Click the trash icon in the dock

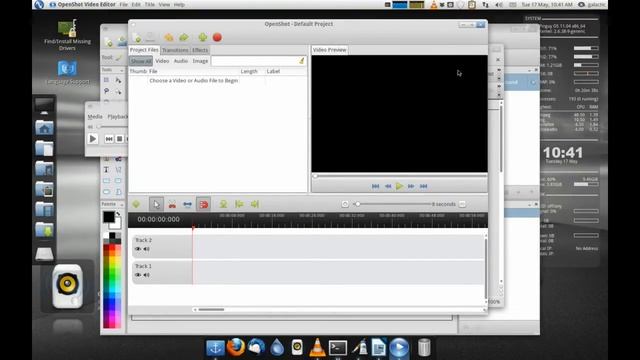point(424,348)
